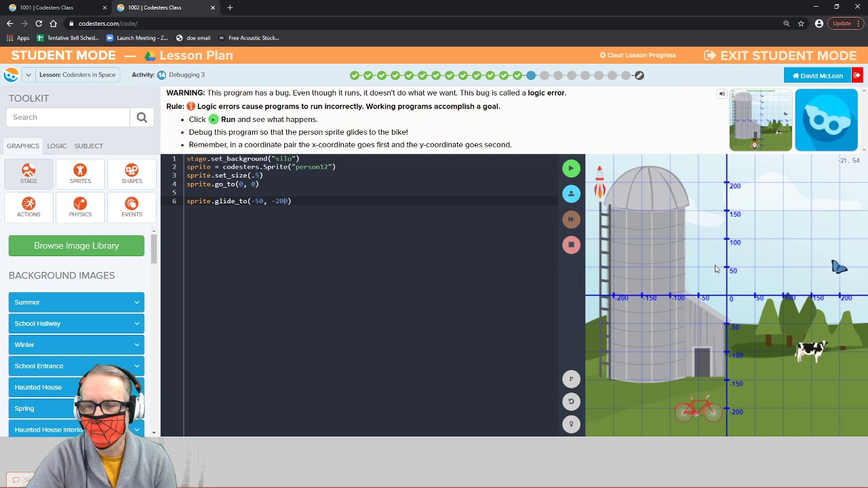868x488 pixels.
Task: Click Exit Student Mode
Action: pyautogui.click(x=781, y=56)
